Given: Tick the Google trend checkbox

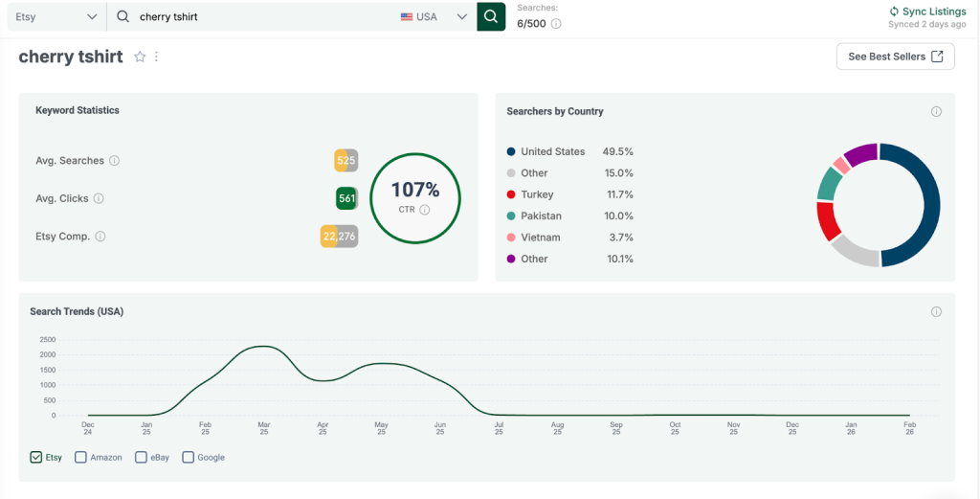Looking at the screenshot, I should pyautogui.click(x=188, y=458).
